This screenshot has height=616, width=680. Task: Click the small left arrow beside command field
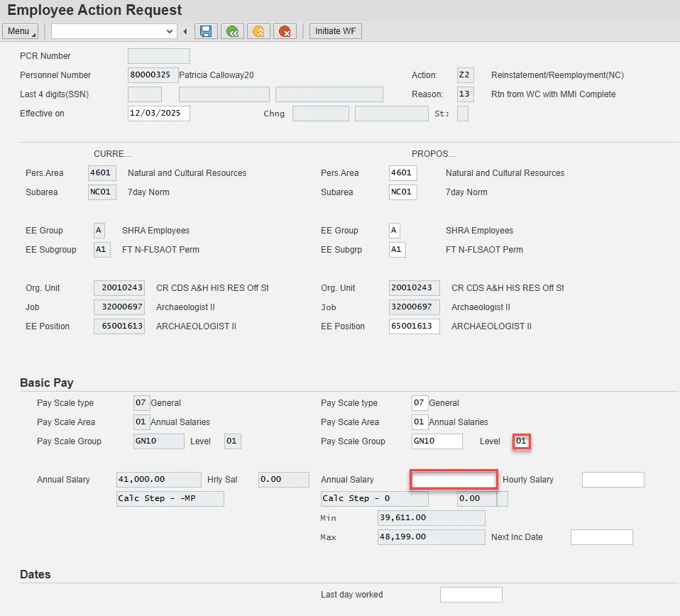click(x=185, y=31)
